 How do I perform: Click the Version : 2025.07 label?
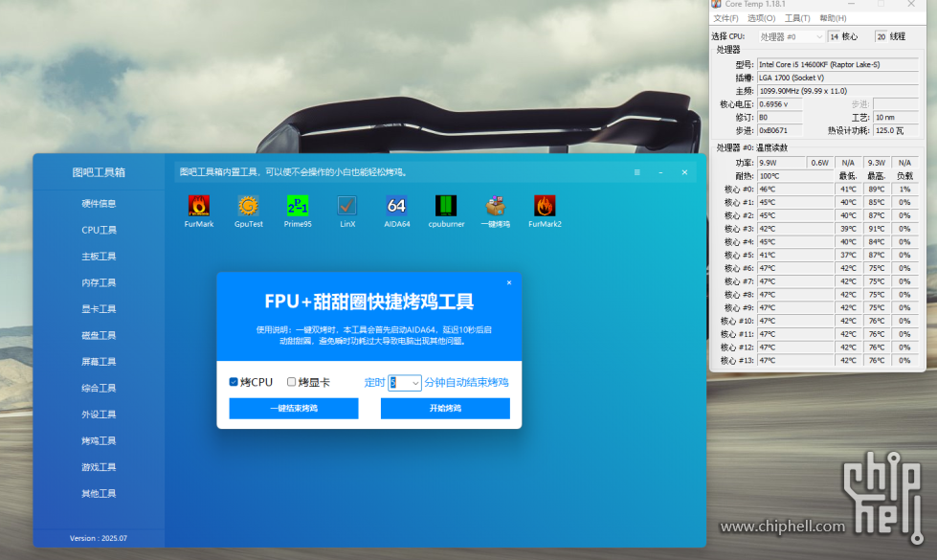(x=99, y=539)
